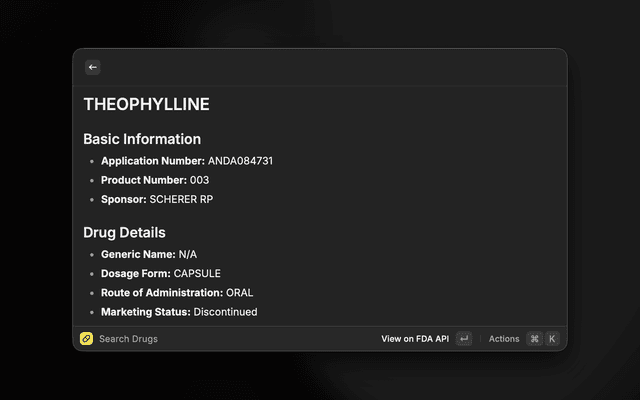The image size is (640, 400).
Task: Click the ANDA084731 application number value
Action: [241, 161]
